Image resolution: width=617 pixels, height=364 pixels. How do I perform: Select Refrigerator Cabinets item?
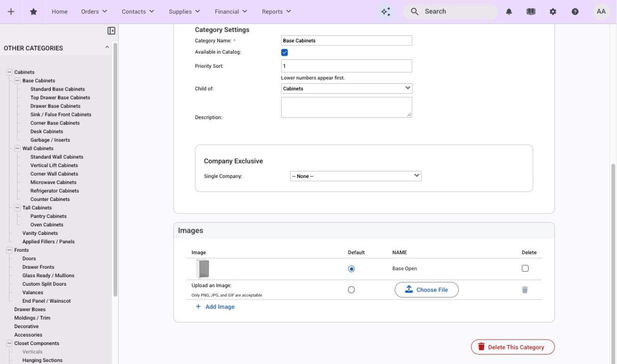(x=54, y=191)
